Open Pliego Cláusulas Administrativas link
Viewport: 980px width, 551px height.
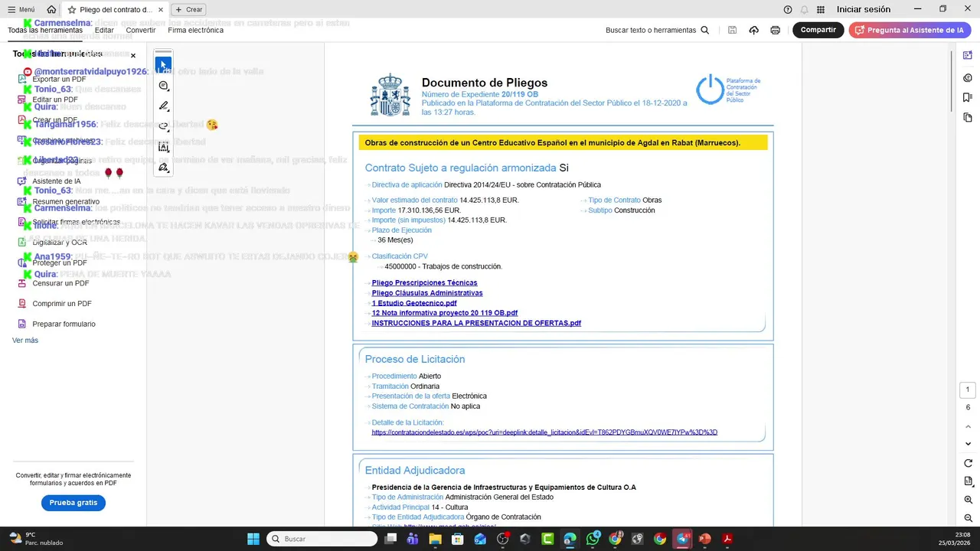tap(427, 293)
